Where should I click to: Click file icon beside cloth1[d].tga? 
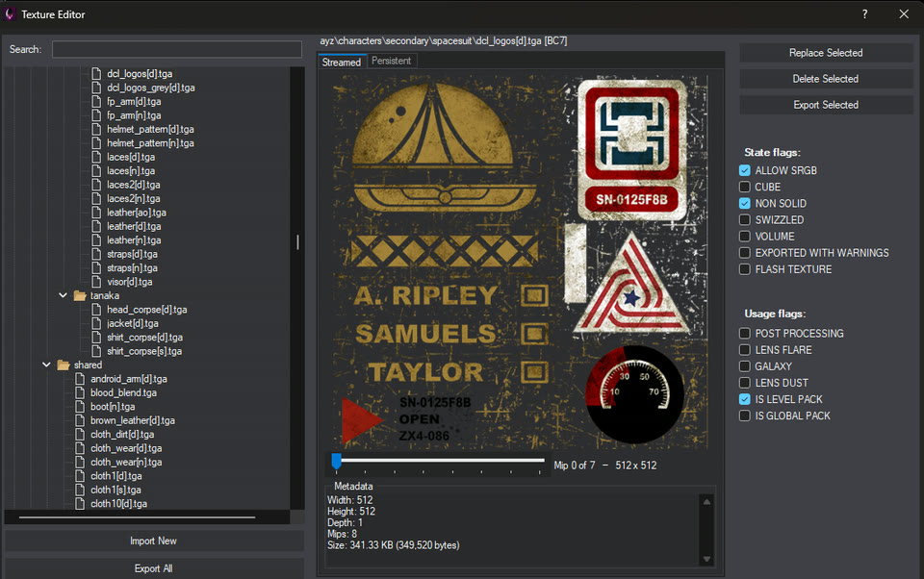click(80, 476)
